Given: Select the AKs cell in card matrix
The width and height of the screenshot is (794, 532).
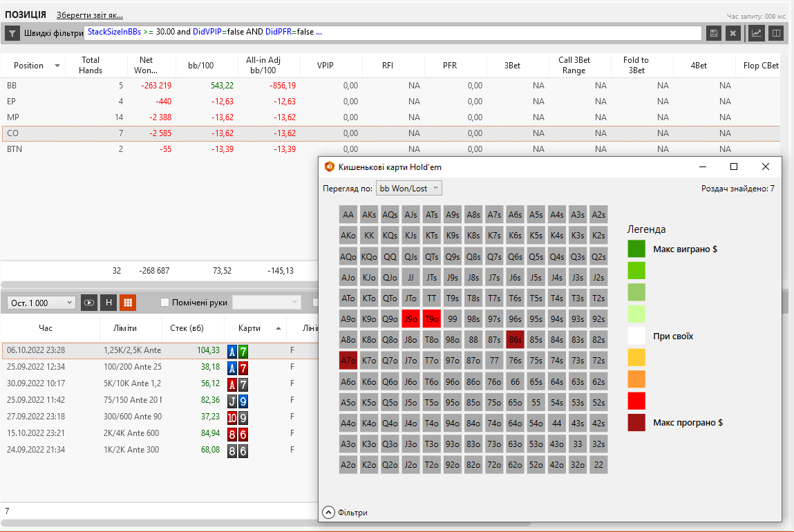Looking at the screenshot, I should (369, 215).
